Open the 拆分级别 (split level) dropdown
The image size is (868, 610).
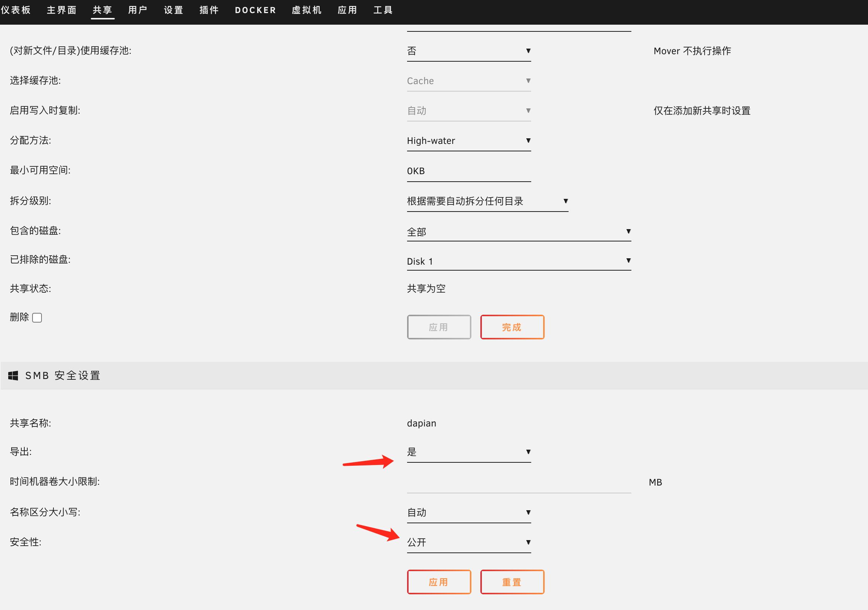[x=487, y=201]
